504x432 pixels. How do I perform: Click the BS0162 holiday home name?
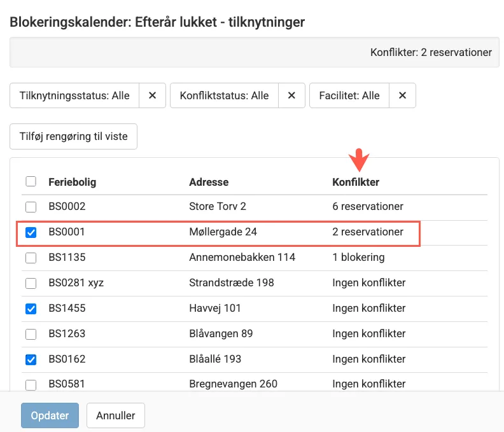[x=67, y=359]
